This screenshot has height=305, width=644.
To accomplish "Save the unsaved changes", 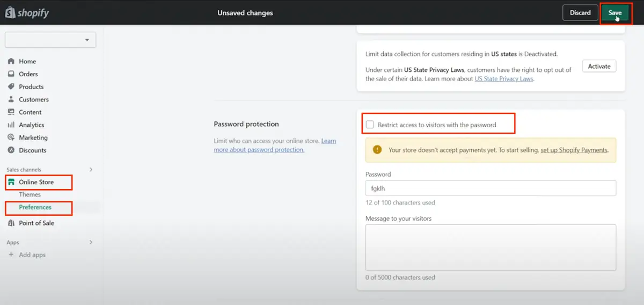I will (x=615, y=13).
